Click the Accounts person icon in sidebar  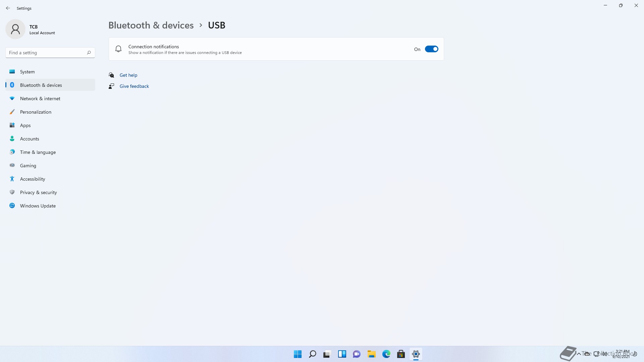coord(12,138)
